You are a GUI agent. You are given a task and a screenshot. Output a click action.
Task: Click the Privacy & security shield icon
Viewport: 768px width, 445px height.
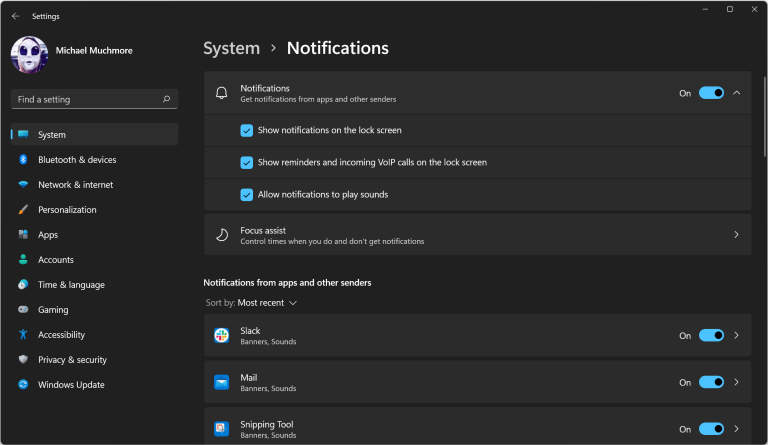(x=23, y=359)
